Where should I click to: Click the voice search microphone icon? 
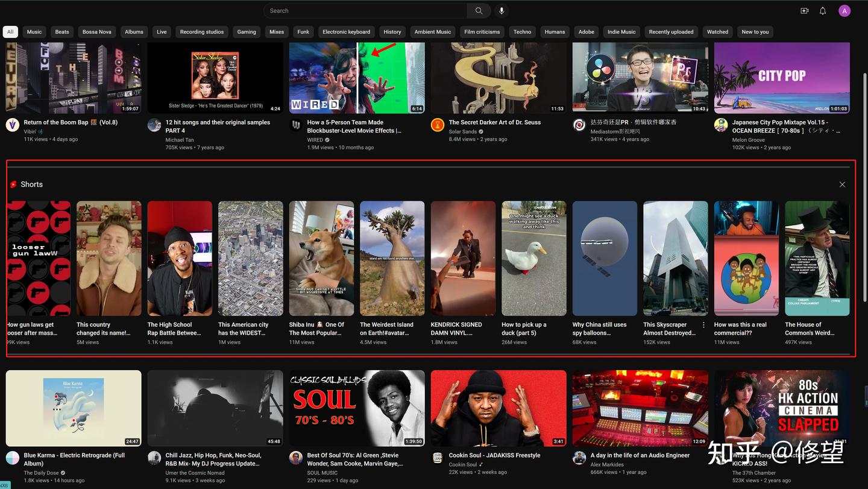click(502, 10)
